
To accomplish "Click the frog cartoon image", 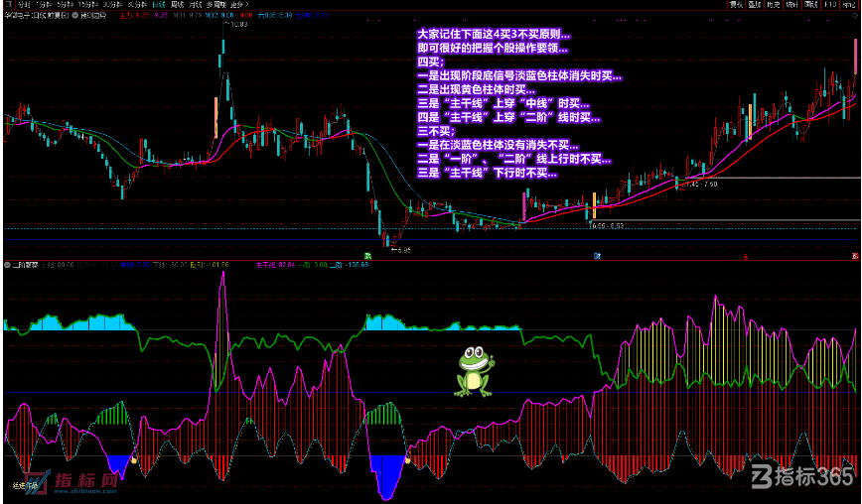I will [x=474, y=371].
